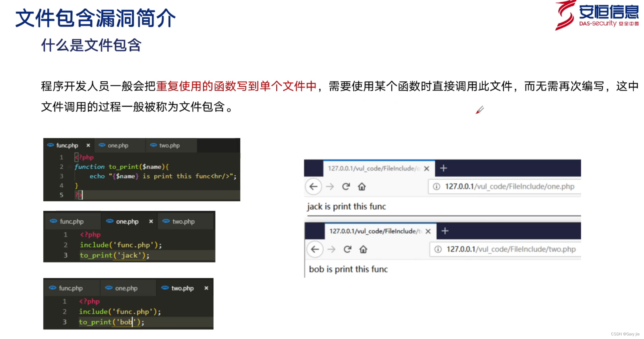
Task: Click site info icon beside two.php URL
Action: click(438, 249)
